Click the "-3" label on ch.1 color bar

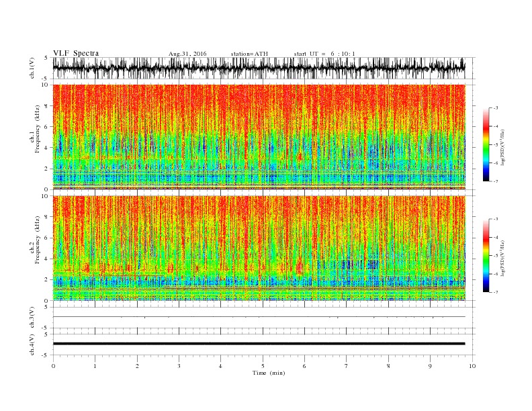click(496, 108)
